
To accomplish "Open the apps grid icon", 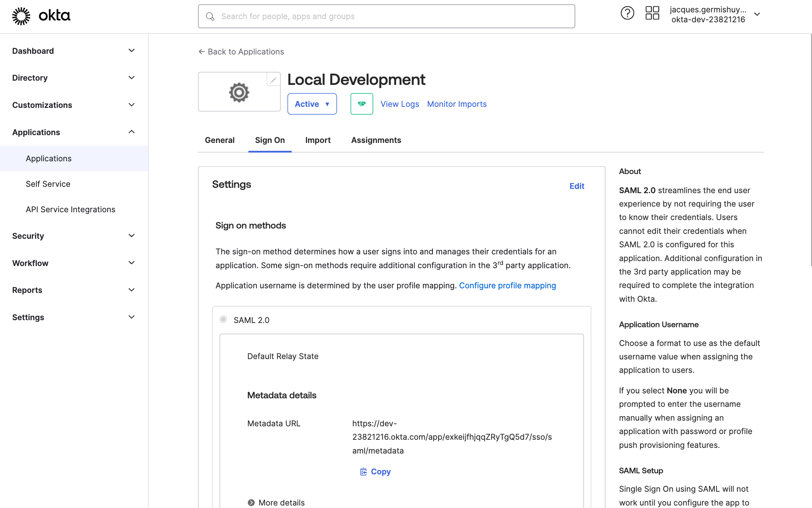I will tap(652, 13).
